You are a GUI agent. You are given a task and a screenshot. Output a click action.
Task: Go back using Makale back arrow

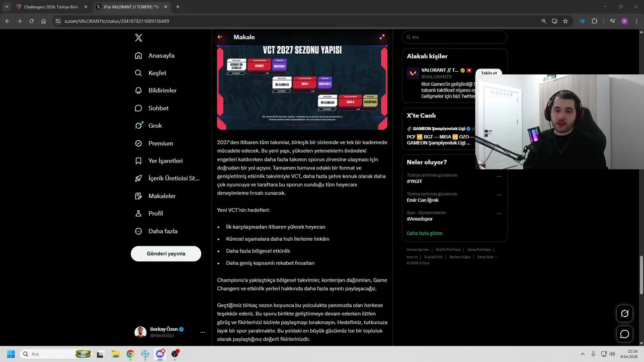(220, 37)
